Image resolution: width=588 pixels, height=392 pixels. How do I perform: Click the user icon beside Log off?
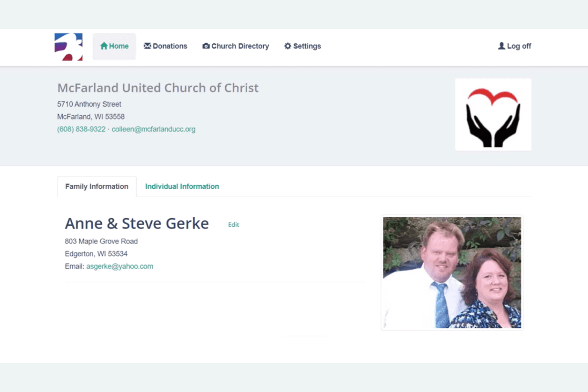[x=502, y=46]
